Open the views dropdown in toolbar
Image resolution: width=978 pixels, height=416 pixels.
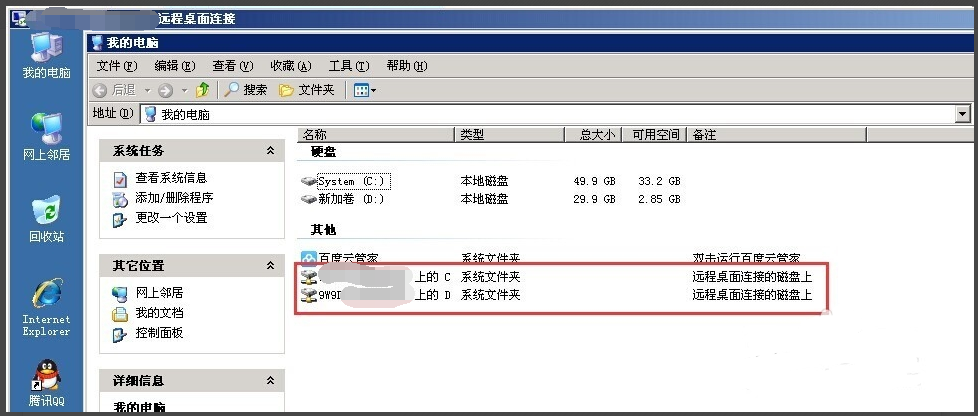coord(365,90)
